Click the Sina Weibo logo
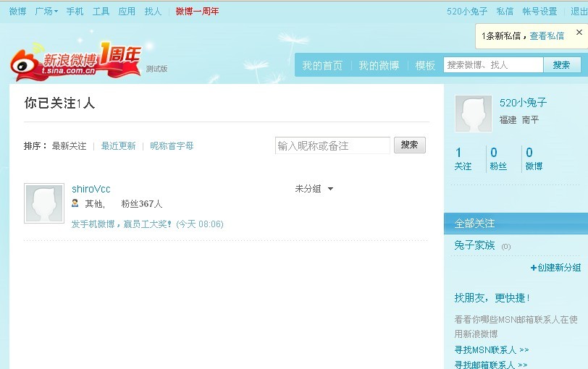This screenshot has height=369, width=588. (x=76, y=61)
